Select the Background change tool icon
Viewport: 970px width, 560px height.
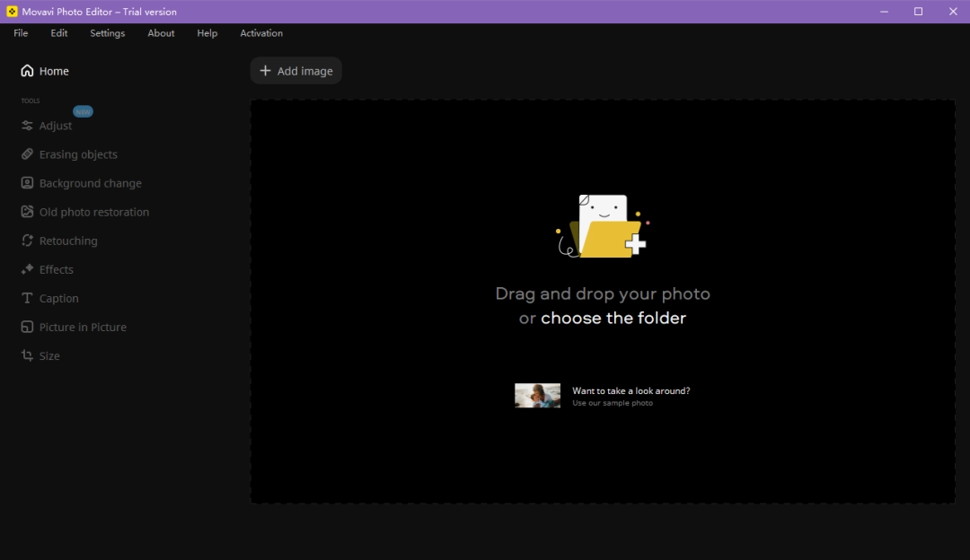[x=27, y=183]
